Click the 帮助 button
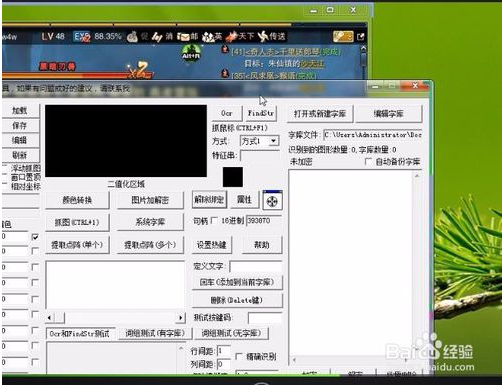This screenshot has width=502, height=386. coord(262,245)
